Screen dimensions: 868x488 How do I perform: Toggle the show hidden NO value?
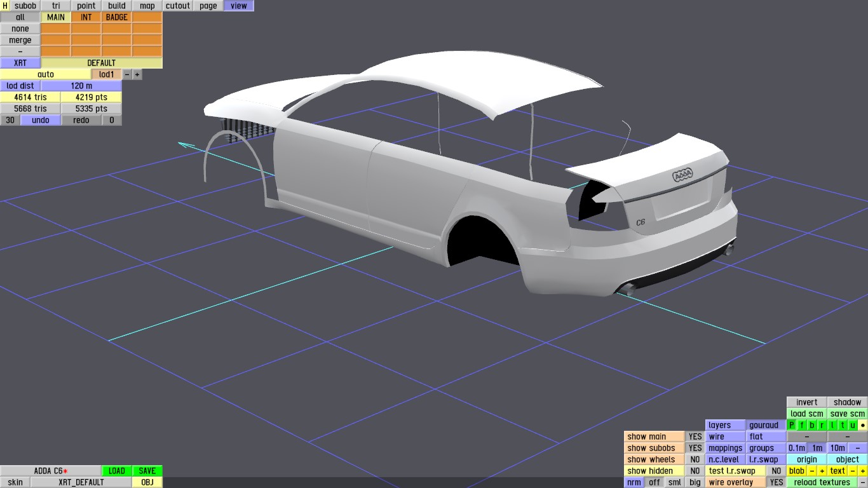695,471
